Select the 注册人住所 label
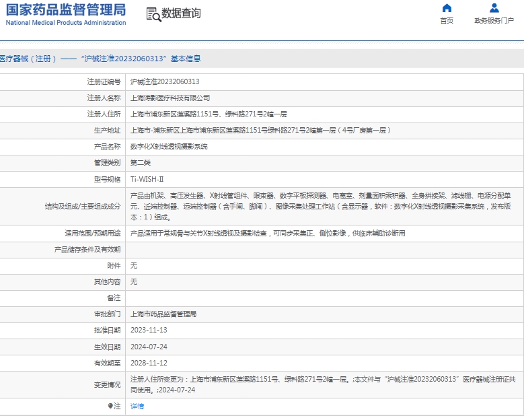524x420 pixels. click(x=104, y=114)
